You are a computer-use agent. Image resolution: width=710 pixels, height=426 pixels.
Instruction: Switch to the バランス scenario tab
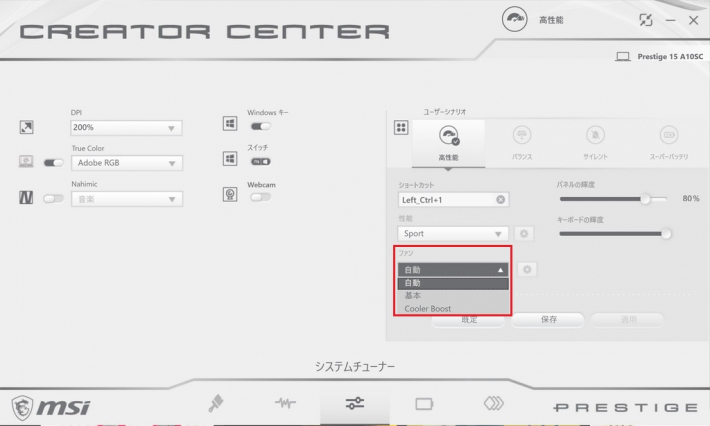[522, 143]
